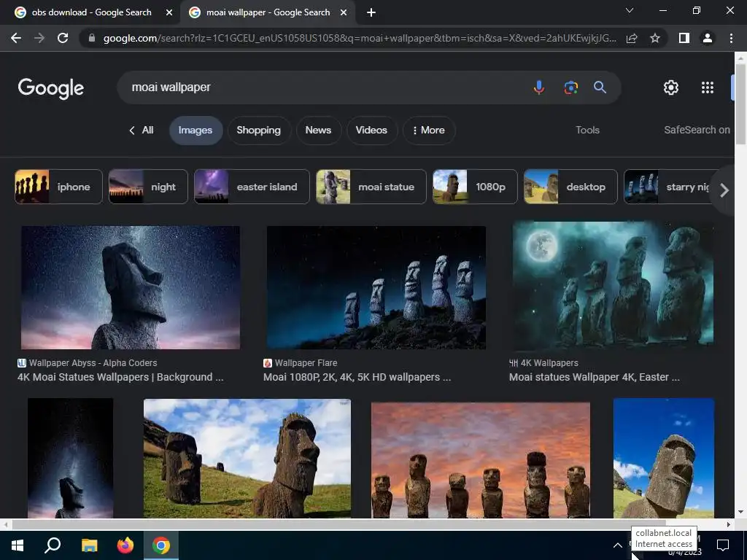This screenshot has height=560, width=747.
Task: Click the forward navigation arrow
Action: point(39,38)
